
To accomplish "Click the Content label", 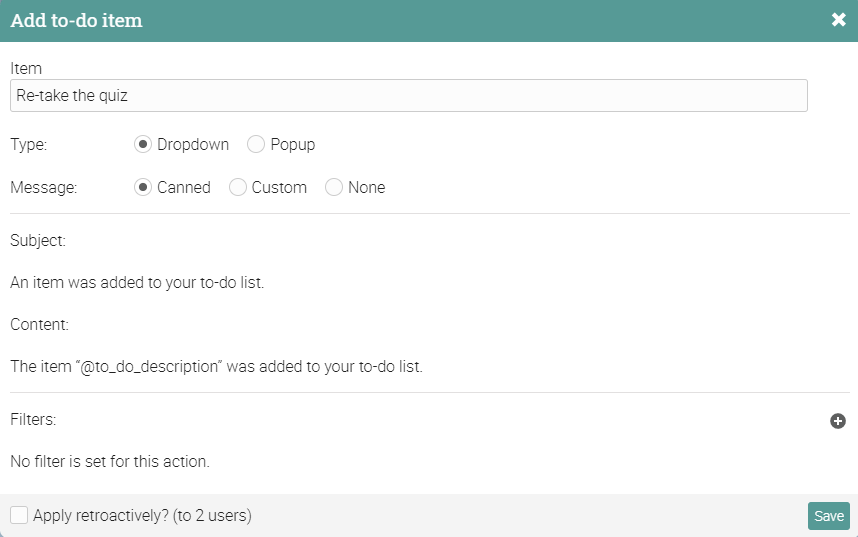I will coord(39,325).
